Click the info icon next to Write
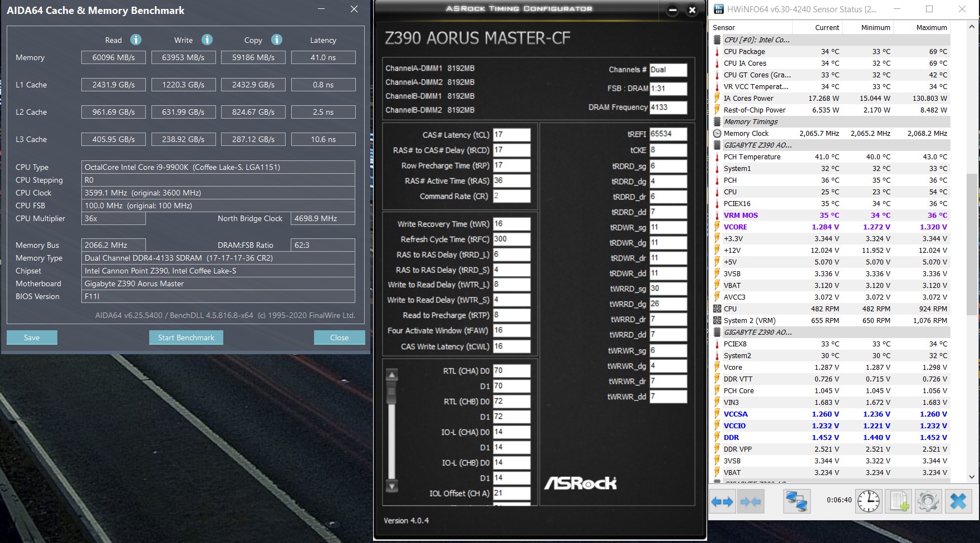This screenshot has width=980, height=543. click(207, 40)
